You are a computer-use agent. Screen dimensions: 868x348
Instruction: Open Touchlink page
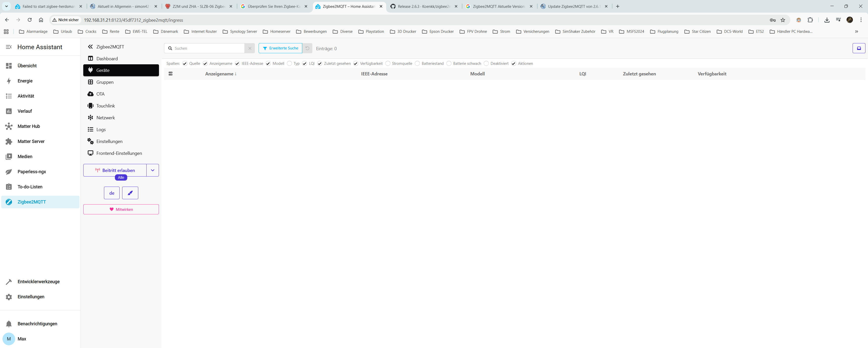105,106
